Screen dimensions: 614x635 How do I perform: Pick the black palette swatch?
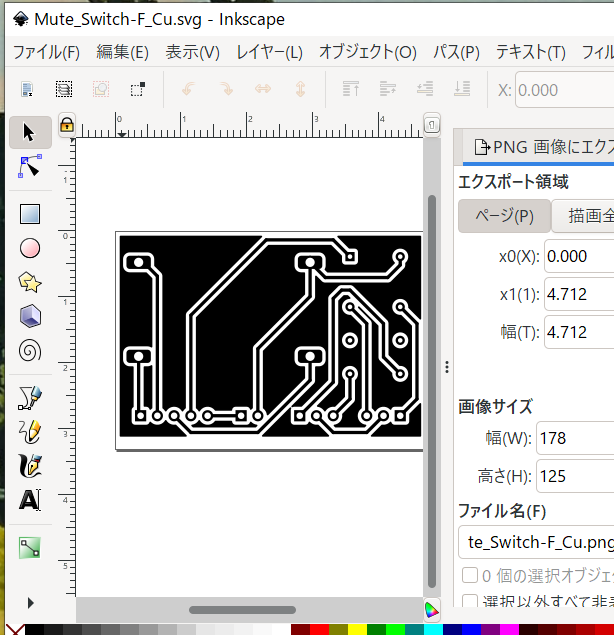click(x=34, y=630)
